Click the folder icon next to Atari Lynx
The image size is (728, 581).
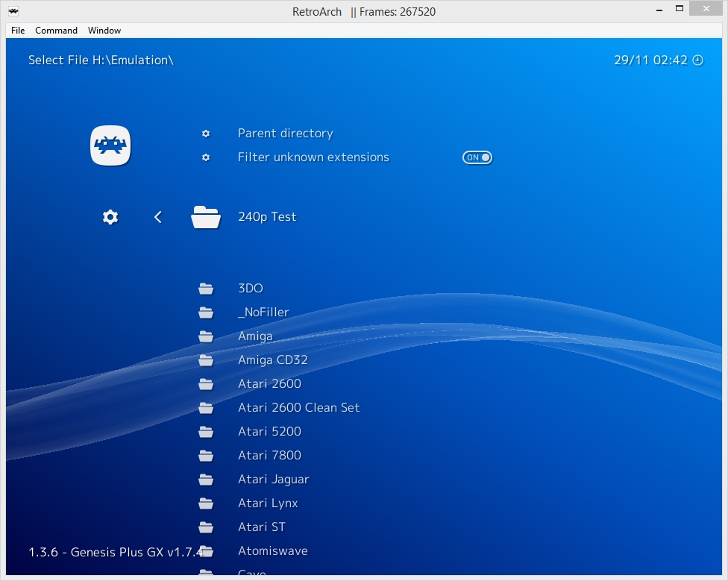(x=206, y=503)
